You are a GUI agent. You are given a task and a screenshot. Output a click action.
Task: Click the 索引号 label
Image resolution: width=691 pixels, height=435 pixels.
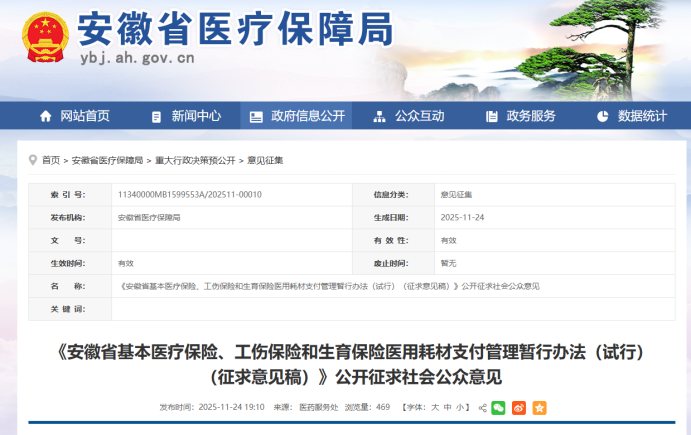pyautogui.click(x=68, y=195)
